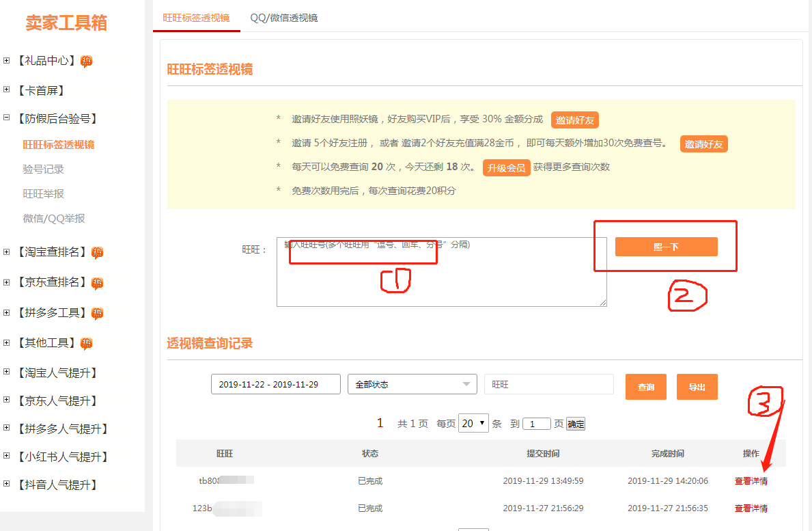Expand the 礼品中心 tree node
The width and height of the screenshot is (812, 531).
click(7, 61)
